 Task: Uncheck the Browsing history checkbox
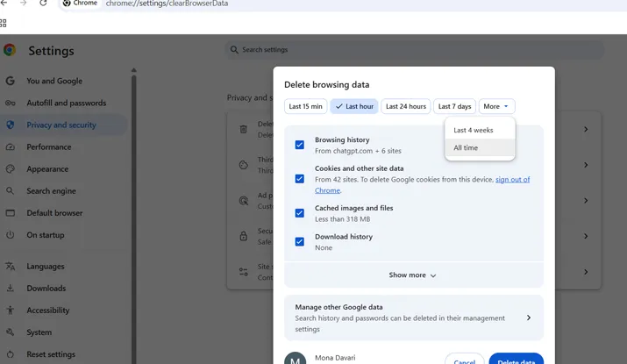coord(300,145)
